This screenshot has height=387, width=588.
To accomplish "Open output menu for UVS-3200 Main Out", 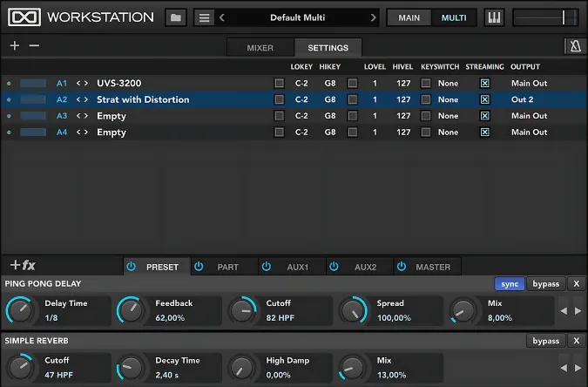I will tap(529, 84).
